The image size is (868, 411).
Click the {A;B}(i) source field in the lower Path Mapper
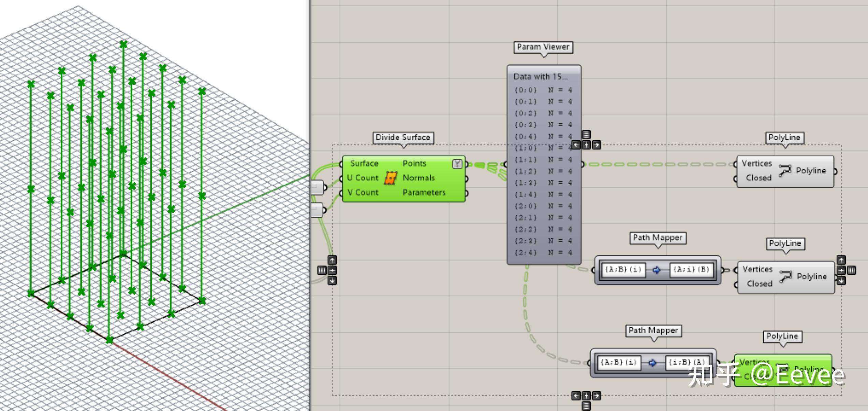point(619,363)
